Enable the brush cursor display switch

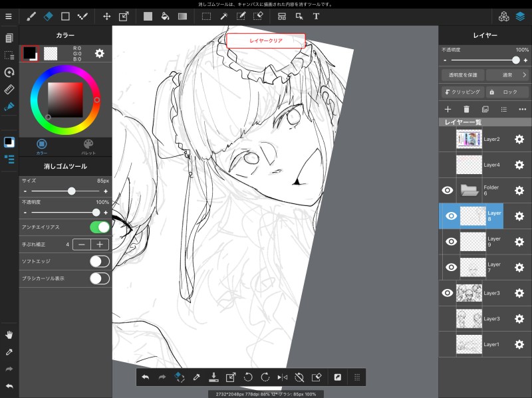[x=100, y=278]
